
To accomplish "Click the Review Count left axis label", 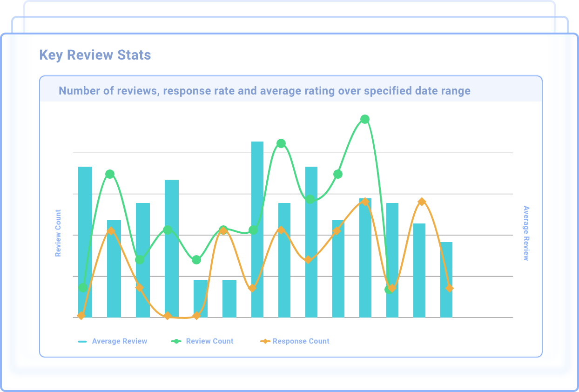I will pyautogui.click(x=58, y=233).
